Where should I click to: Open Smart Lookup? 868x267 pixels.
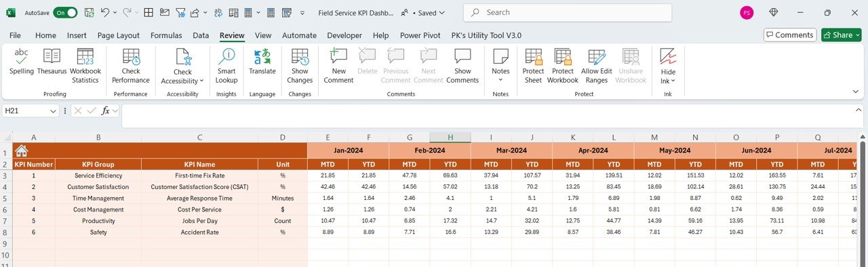(226, 66)
